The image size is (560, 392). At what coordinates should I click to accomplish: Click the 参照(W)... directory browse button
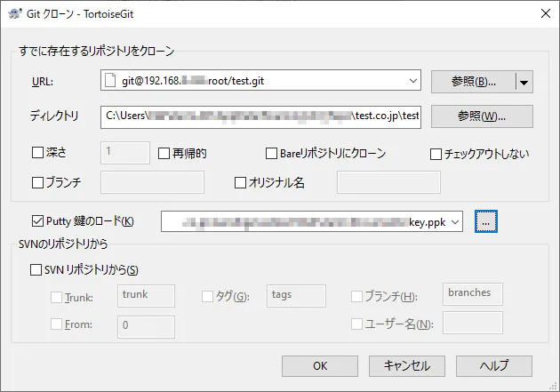pos(482,116)
